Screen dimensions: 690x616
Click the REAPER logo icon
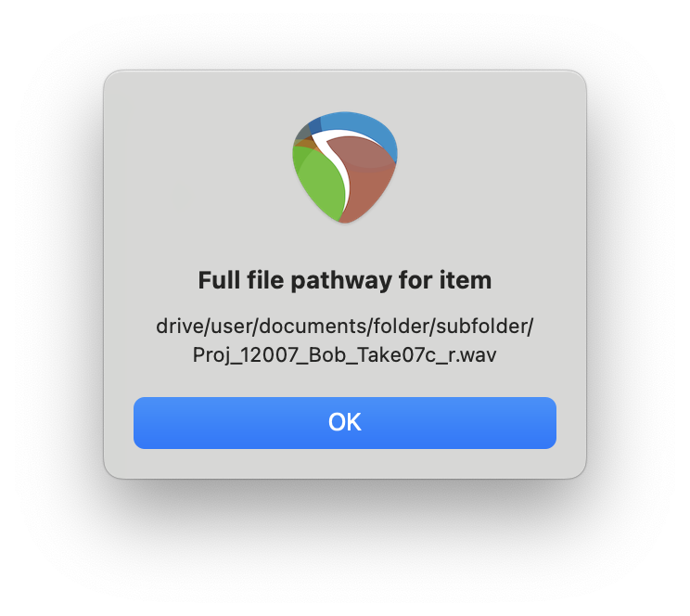click(345, 167)
